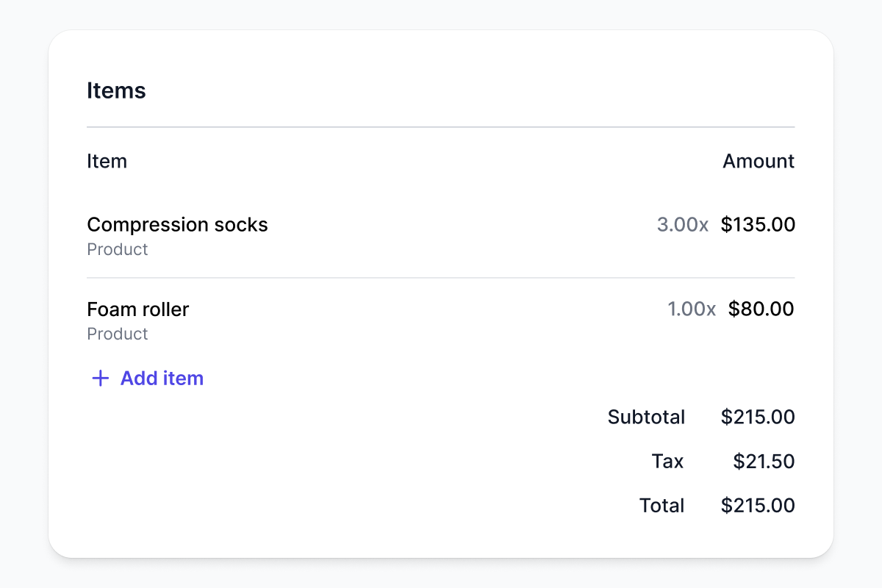This screenshot has height=588, width=882.
Task: Click the $215.00 value next to Total
Action: [758, 506]
